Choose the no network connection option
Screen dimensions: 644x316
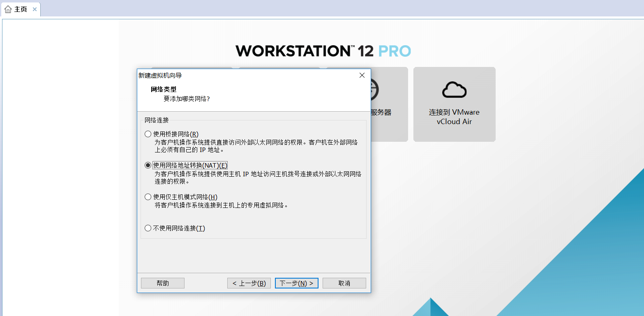click(x=148, y=228)
